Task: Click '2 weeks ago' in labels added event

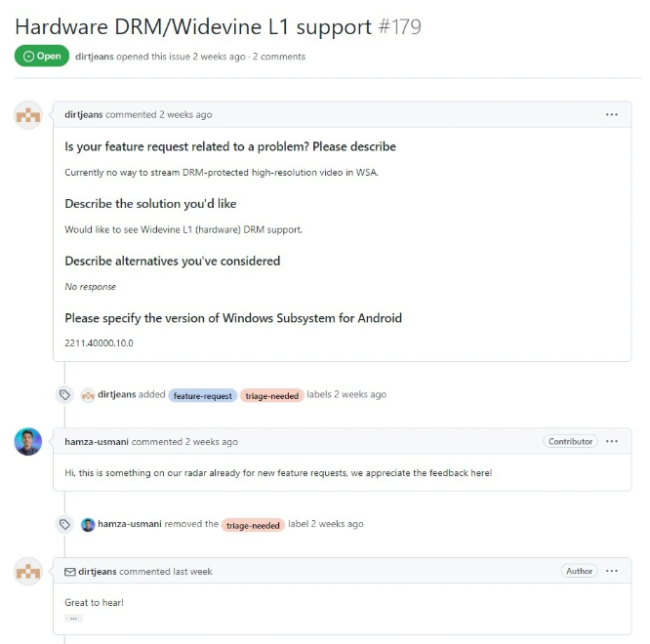Action: pyautogui.click(x=360, y=394)
